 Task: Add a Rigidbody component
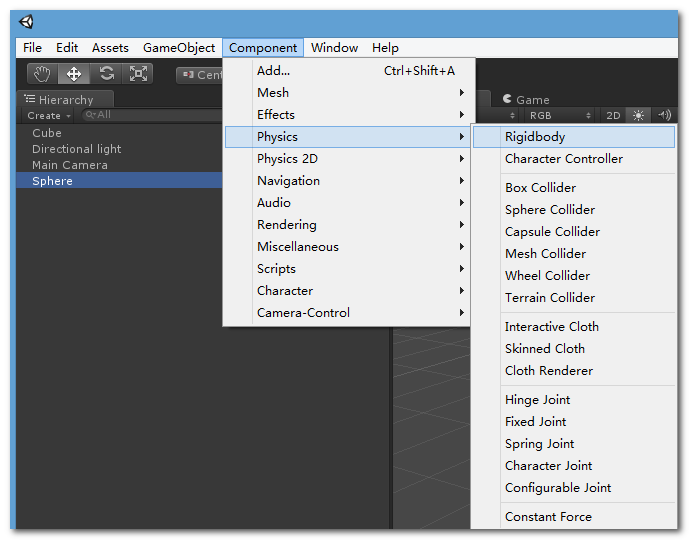(574, 137)
